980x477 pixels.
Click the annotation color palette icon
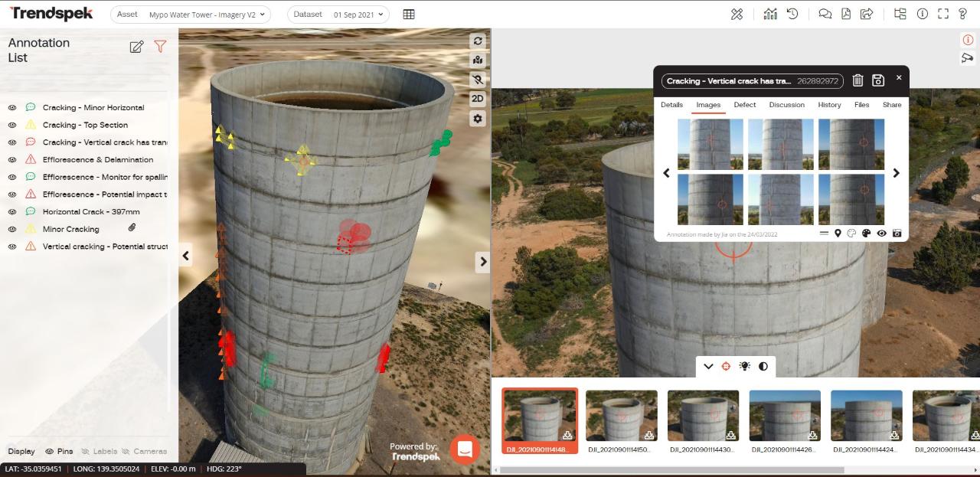point(866,234)
